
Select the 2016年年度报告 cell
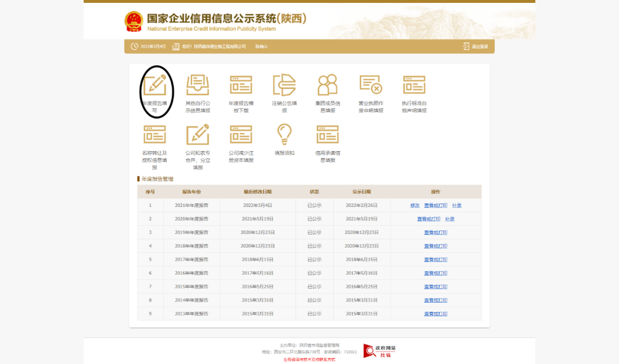click(191, 273)
